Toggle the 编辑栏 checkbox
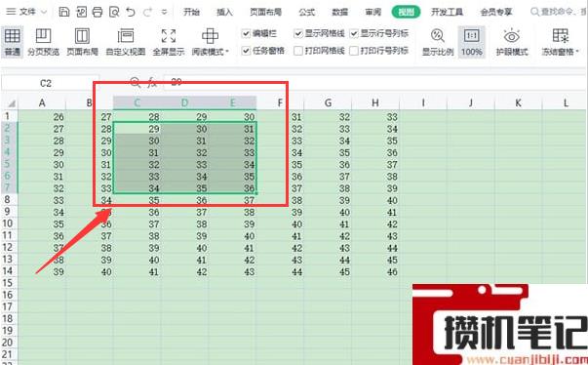This screenshot has width=588, height=365. [246, 34]
